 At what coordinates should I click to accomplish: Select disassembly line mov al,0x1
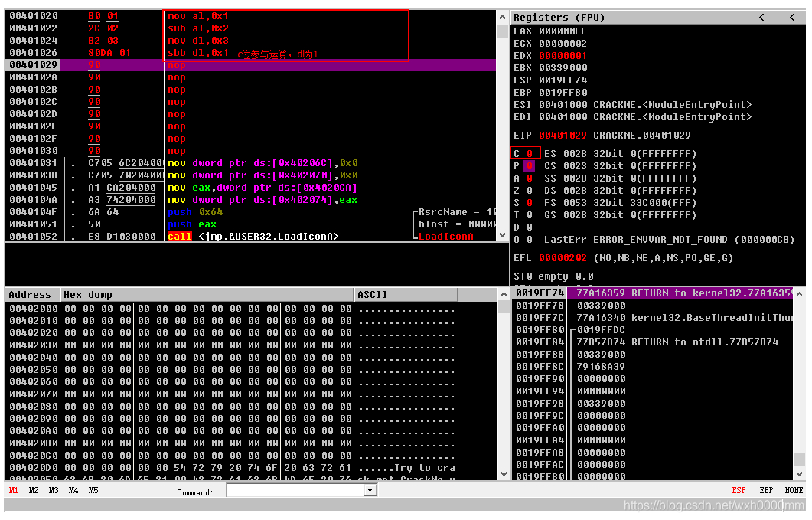coord(197,16)
